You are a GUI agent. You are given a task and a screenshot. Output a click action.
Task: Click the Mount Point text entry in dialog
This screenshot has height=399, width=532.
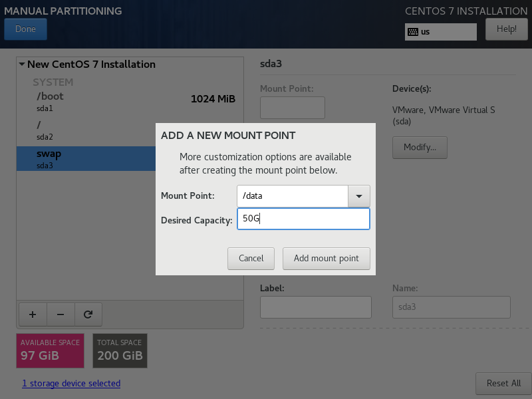pos(293,196)
